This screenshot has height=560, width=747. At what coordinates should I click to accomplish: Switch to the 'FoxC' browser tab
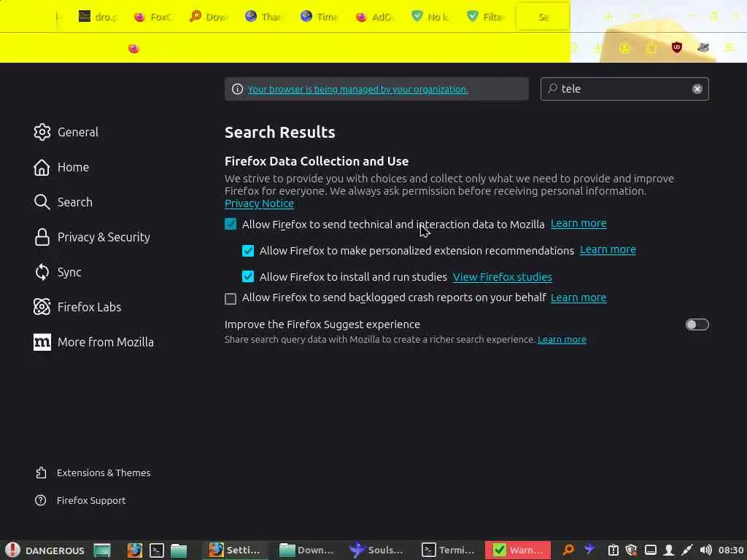(x=153, y=17)
